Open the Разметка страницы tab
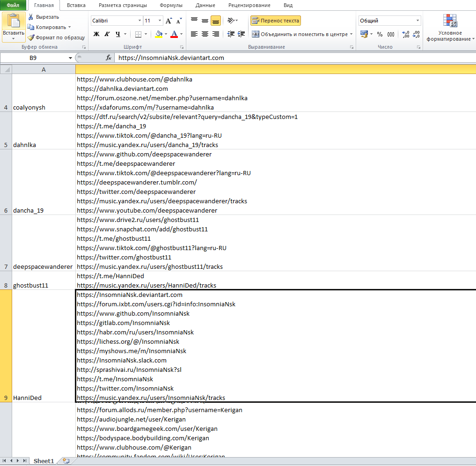Image resolution: width=476 pixels, height=466 pixels. (x=123, y=5)
